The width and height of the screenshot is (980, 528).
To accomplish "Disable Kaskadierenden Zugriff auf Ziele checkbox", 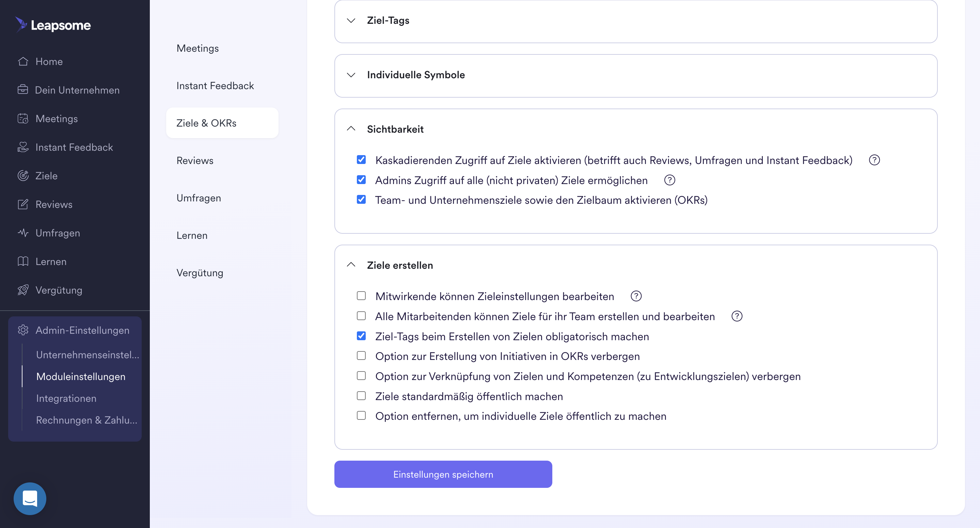I will click(361, 160).
